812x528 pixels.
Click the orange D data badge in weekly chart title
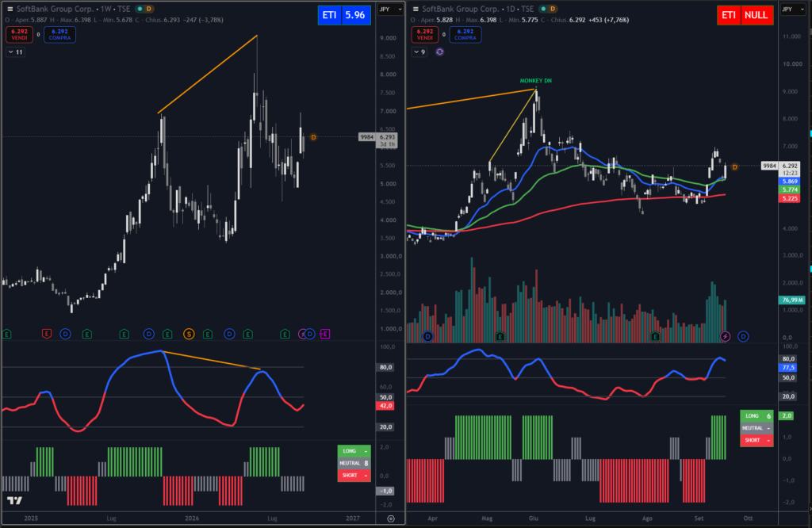[148, 9]
